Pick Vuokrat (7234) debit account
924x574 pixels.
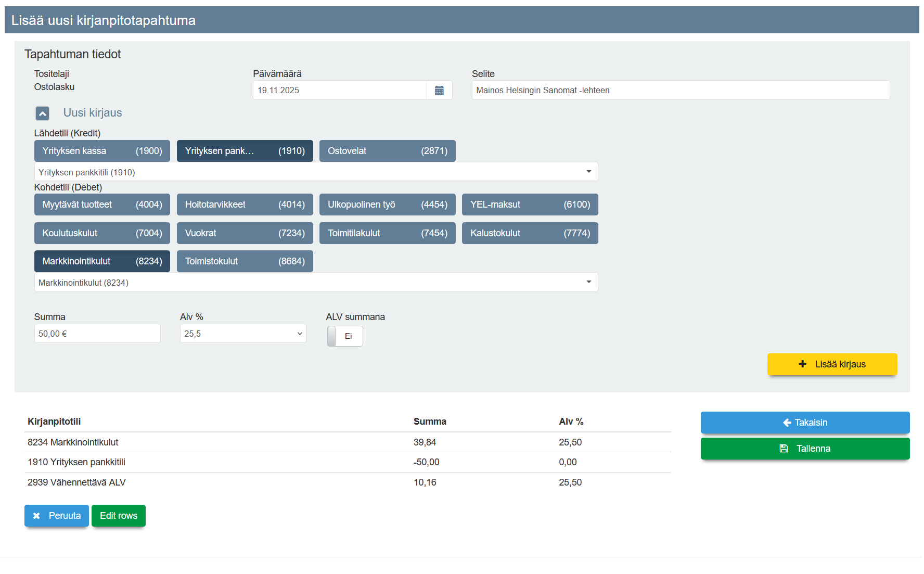coord(245,233)
